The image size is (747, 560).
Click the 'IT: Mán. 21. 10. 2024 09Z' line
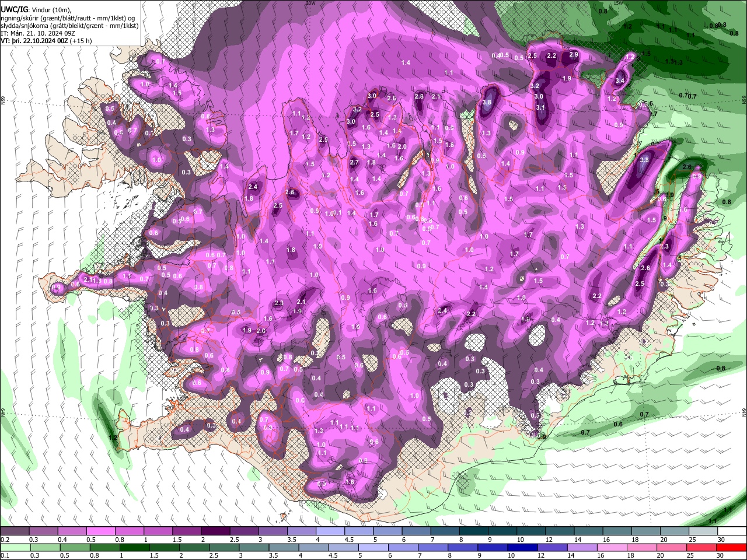38,33
